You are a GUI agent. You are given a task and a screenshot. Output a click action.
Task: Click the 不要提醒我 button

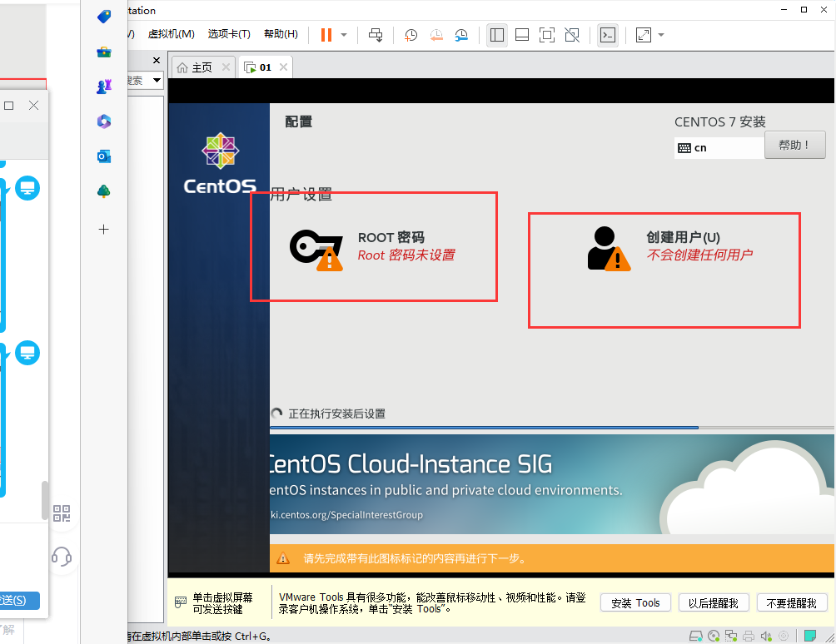tap(791, 603)
